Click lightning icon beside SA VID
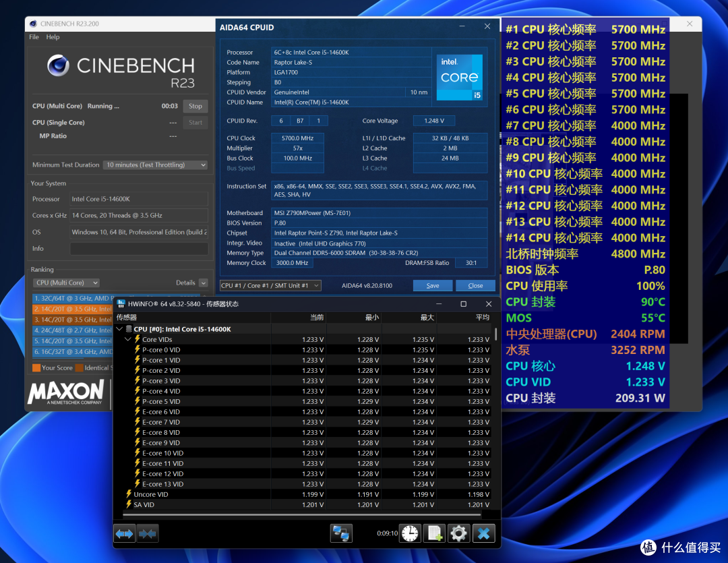The height and width of the screenshot is (563, 728). click(129, 504)
